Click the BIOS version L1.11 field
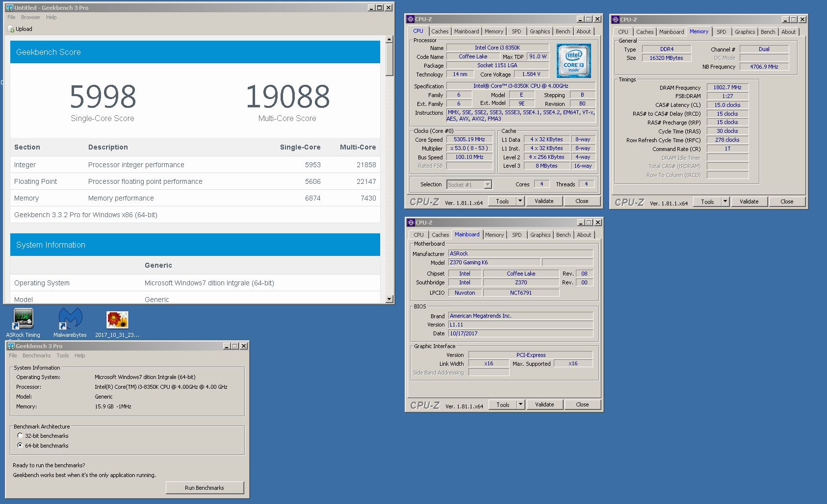Viewport: 827px width, 504px height. (x=520, y=325)
